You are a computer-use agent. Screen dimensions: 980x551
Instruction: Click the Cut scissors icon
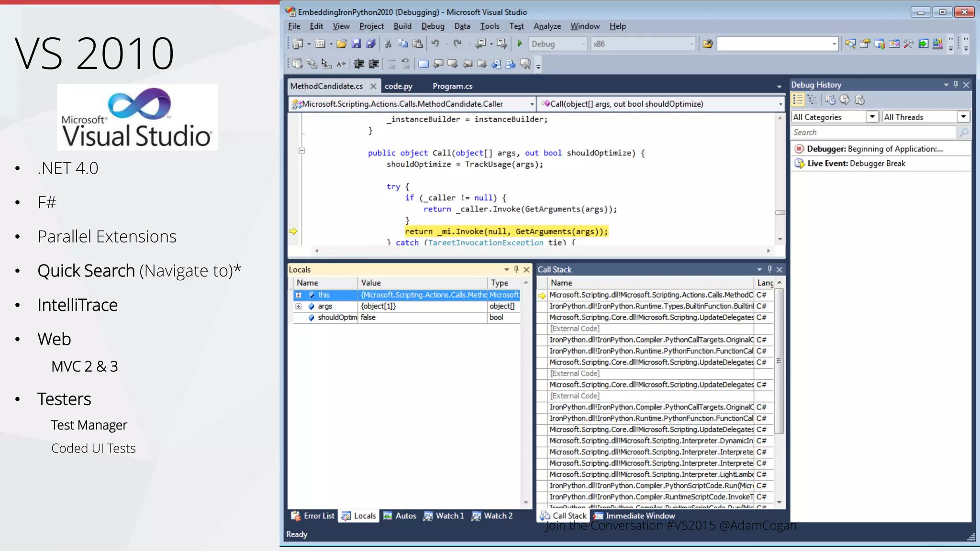point(388,44)
